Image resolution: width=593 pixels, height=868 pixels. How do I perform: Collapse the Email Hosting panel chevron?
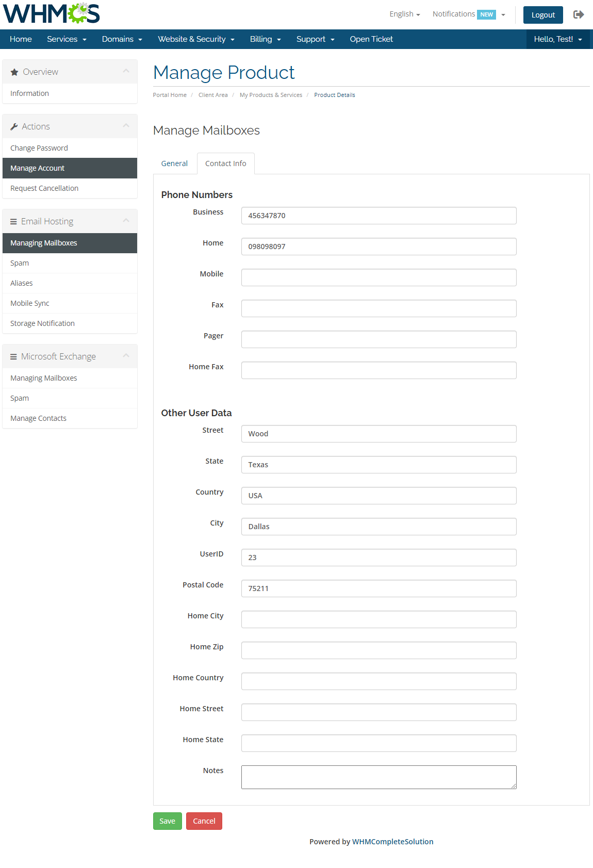coord(126,221)
